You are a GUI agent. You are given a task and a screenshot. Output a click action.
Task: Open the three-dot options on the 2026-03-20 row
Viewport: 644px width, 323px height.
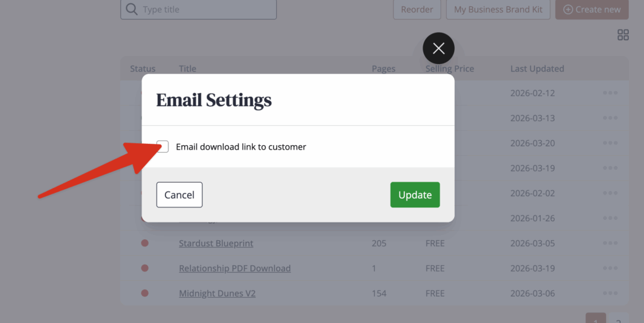(609, 143)
